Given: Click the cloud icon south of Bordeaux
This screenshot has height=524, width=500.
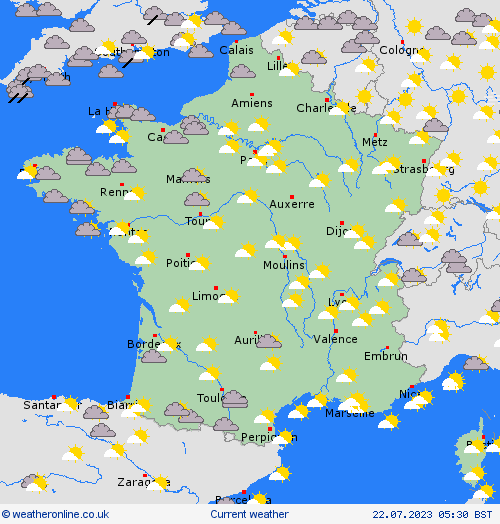Looking at the screenshot, I should 153,356.
